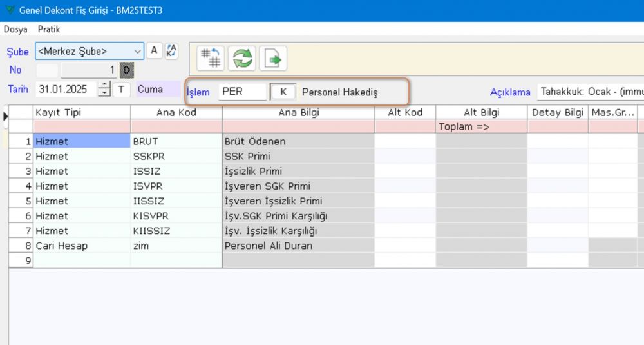
Task: Open the Dosya menu
Action: (x=15, y=30)
